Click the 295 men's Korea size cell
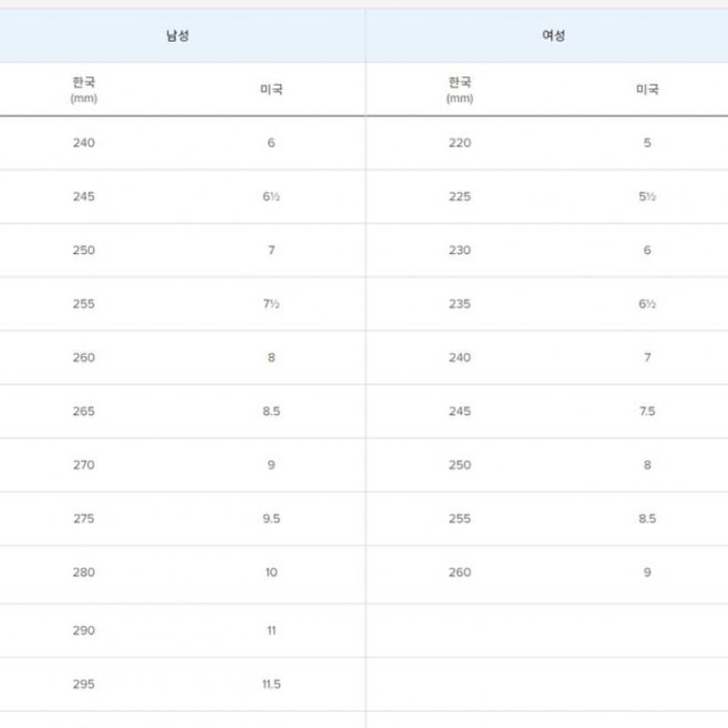 [84, 684]
